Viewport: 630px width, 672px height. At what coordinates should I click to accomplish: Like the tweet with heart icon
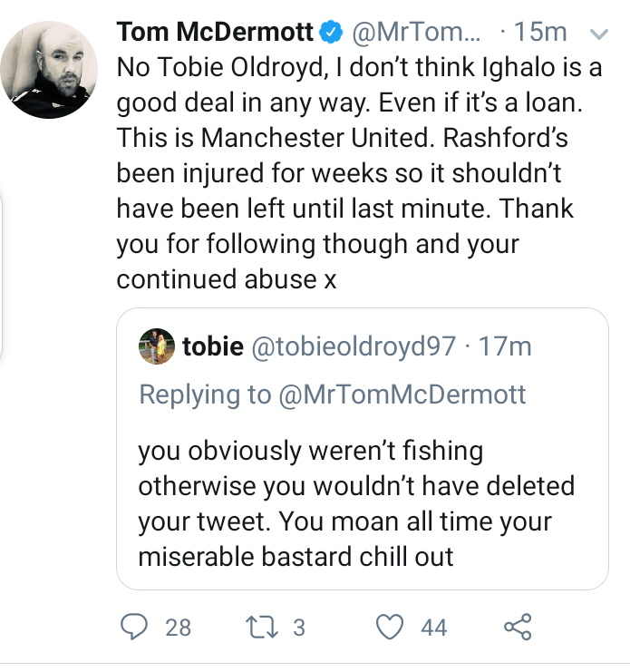pyautogui.click(x=392, y=627)
